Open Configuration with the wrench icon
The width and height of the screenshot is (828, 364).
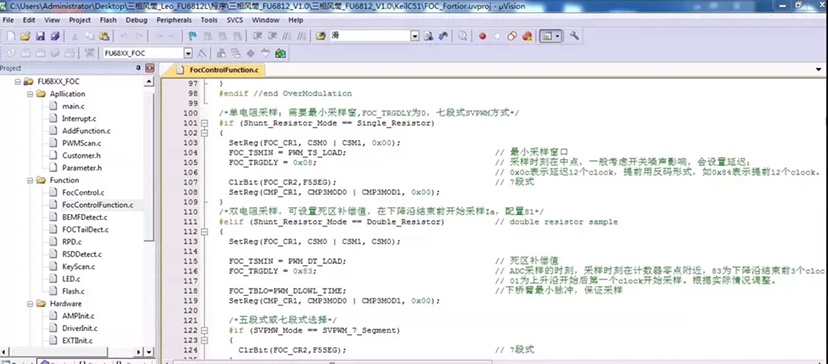[x=574, y=36]
